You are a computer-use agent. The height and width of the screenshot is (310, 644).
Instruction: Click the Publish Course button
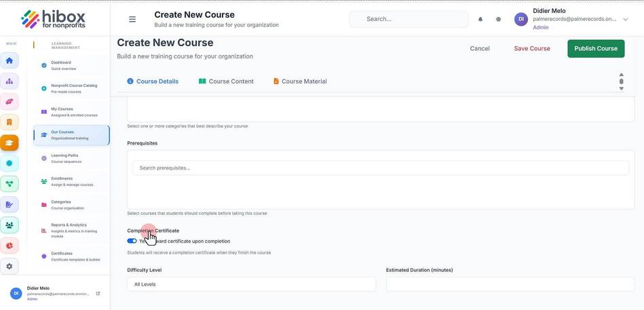596,48
